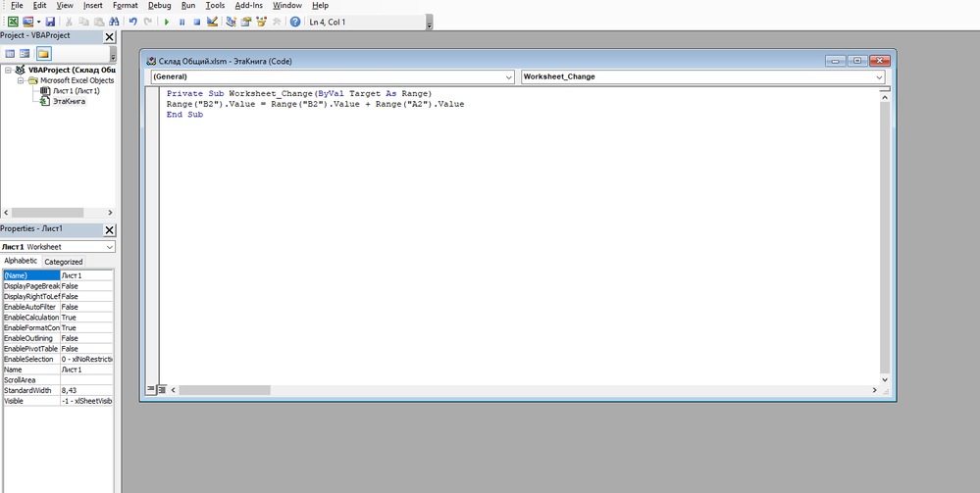Screen dimensions: 980x493
Task: Click Full Module View button in code window
Action: 162,389
